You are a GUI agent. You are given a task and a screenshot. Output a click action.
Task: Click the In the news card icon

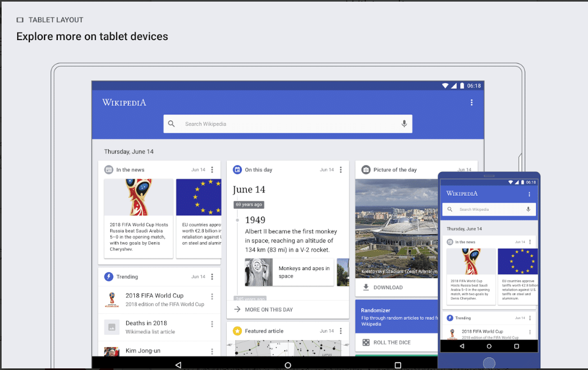(109, 169)
